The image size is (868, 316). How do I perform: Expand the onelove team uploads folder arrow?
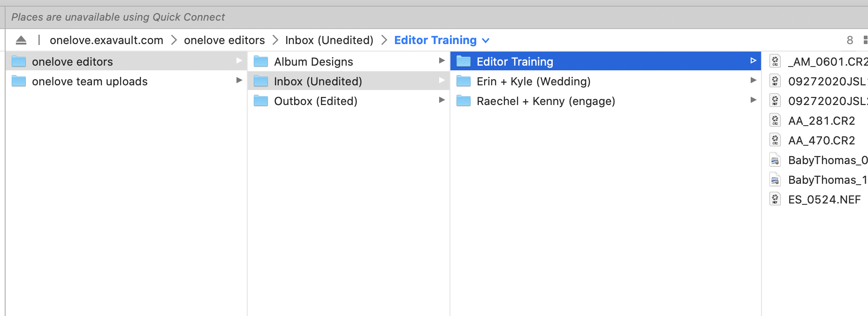click(239, 81)
